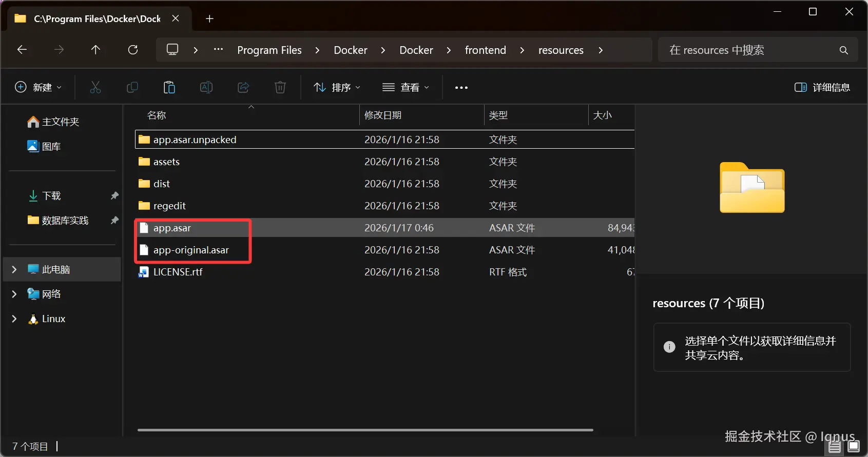Unpin 下载 using its pin icon
Screen dimensions: 868x457
[114, 195]
